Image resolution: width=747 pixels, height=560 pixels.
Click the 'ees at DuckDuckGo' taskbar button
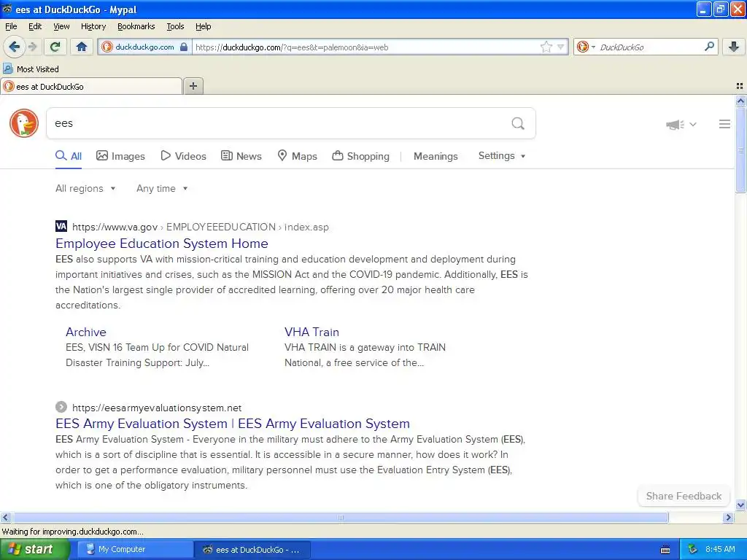[252, 550]
